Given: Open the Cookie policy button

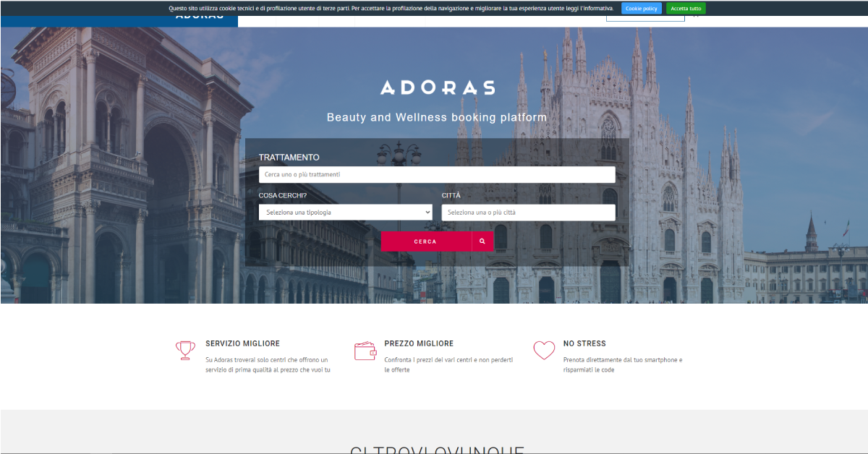Looking at the screenshot, I should (642, 9).
